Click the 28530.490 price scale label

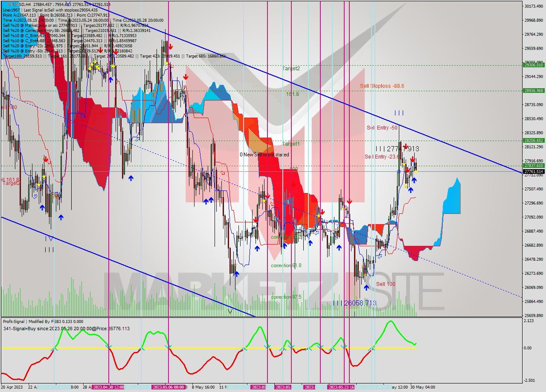[534, 118]
